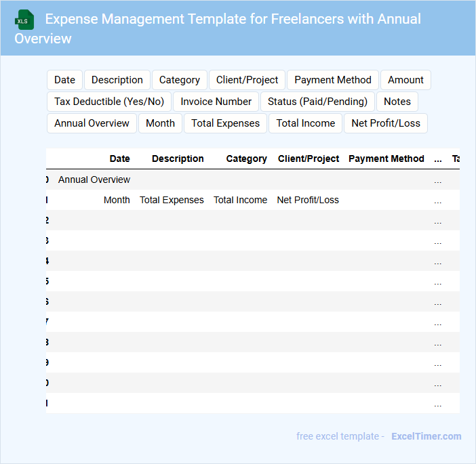The height and width of the screenshot is (464, 476).
Task: Select the Category tag chip
Action: click(x=179, y=80)
